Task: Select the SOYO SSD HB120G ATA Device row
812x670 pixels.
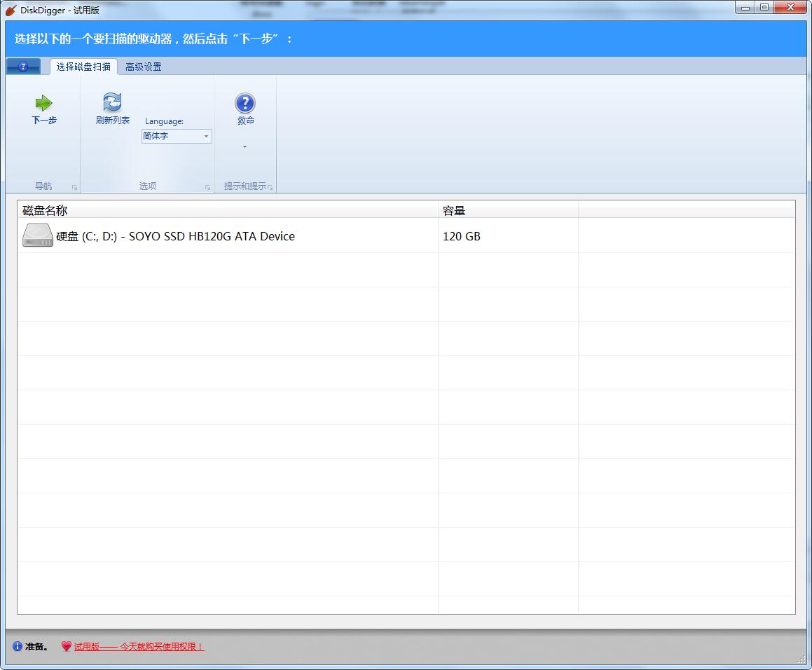Action: pyautogui.click(x=406, y=235)
